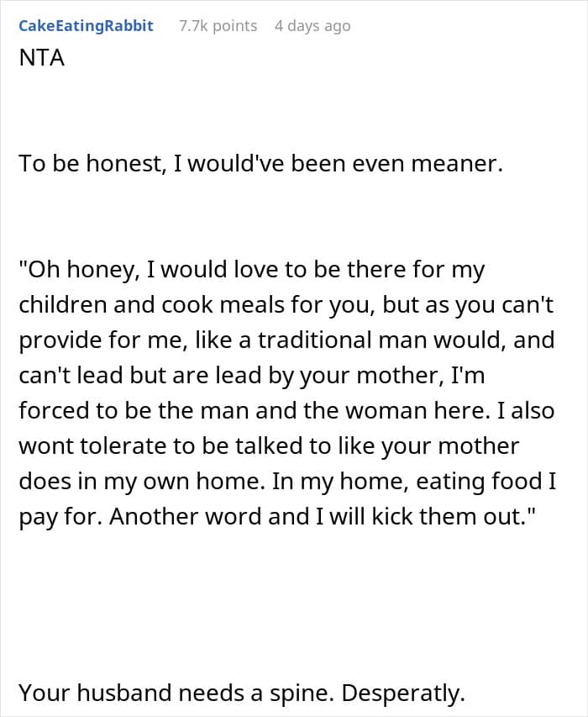588x717 pixels.
Task: Click the sentence "Your husband needs a spine."
Action: 174,693
